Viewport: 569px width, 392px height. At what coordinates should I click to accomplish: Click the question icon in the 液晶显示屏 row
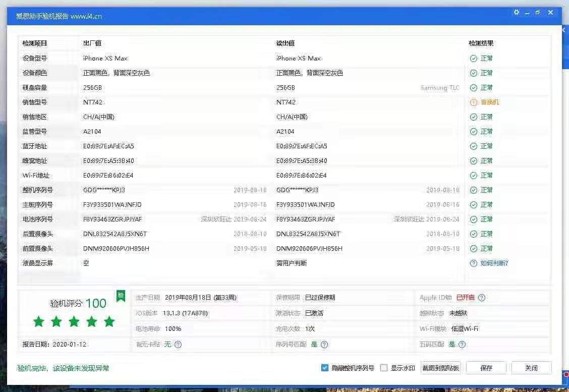coord(473,263)
